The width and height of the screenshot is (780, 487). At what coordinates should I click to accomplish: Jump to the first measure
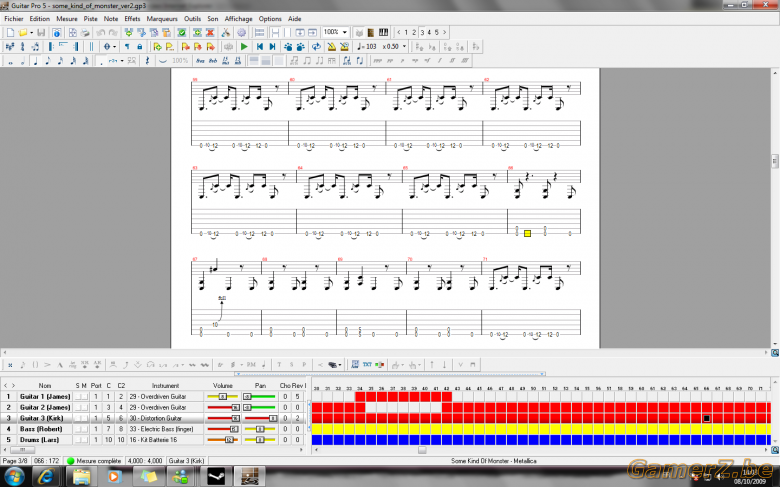[x=260, y=47]
